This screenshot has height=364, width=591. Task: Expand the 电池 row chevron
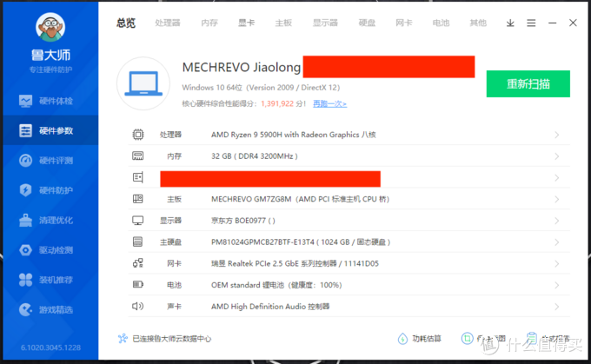point(557,285)
